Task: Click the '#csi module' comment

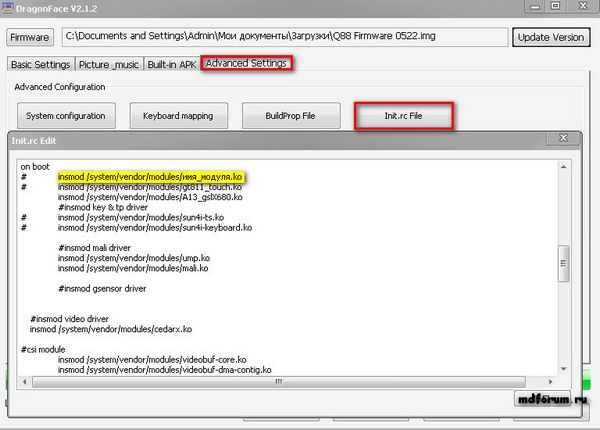Action: click(x=43, y=349)
